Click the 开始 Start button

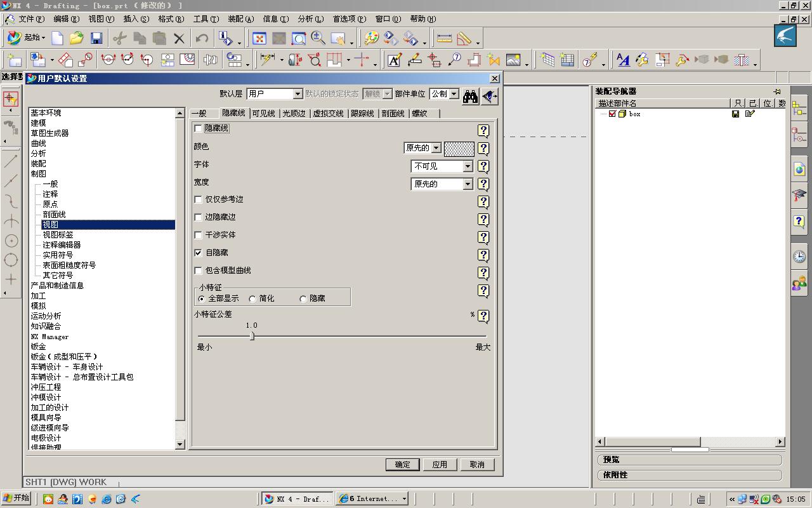coord(16,498)
